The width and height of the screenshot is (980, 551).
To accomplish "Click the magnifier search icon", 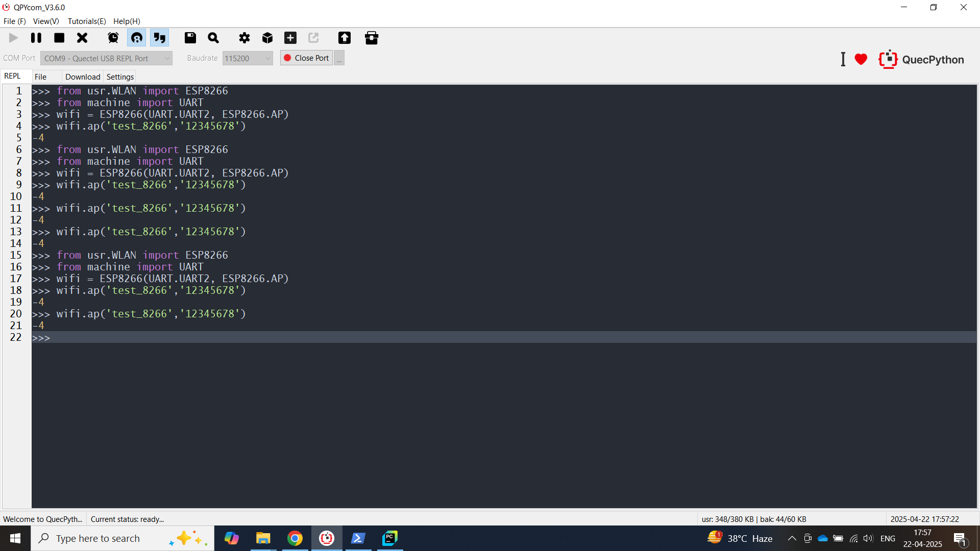I will coord(213,38).
